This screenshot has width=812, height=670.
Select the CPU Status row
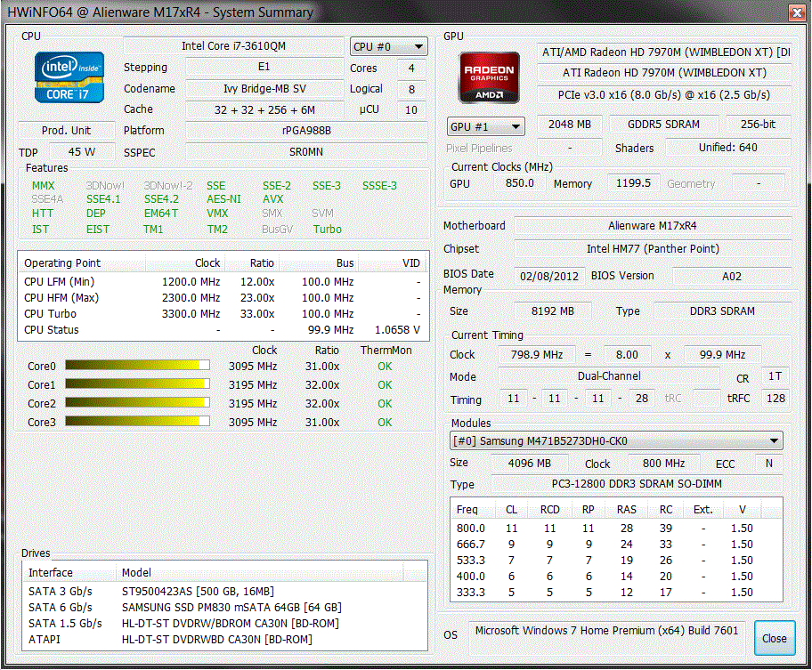(x=223, y=330)
